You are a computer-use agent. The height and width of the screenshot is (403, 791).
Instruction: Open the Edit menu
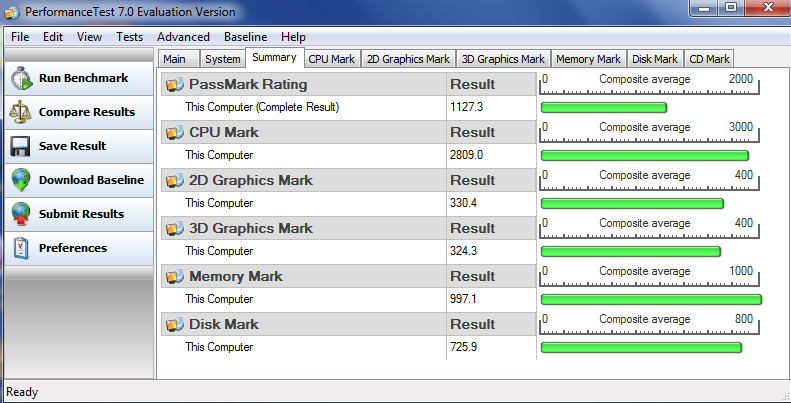pyautogui.click(x=53, y=37)
